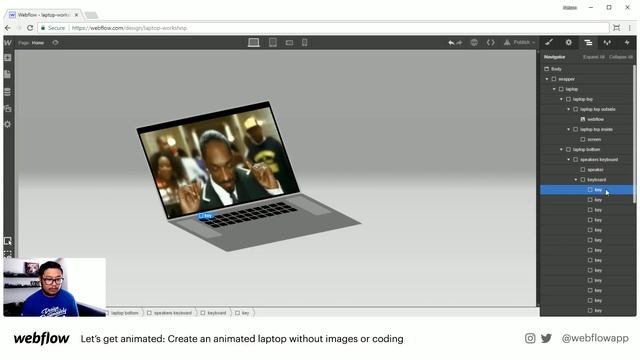The width and height of the screenshot is (640, 360).
Task: Click the Page Home selector
Action: [31, 42]
